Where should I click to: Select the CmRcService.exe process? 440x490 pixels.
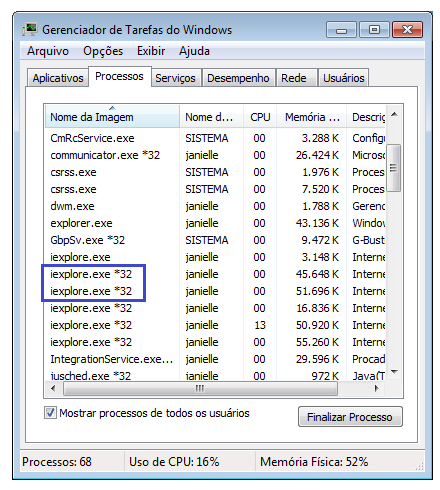coord(215,138)
